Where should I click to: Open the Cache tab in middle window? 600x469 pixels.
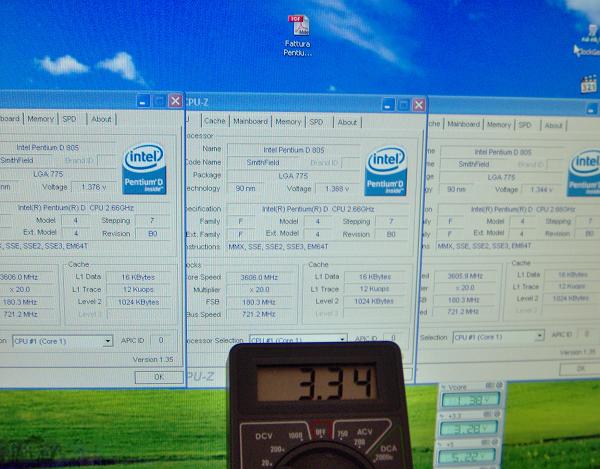[215, 122]
